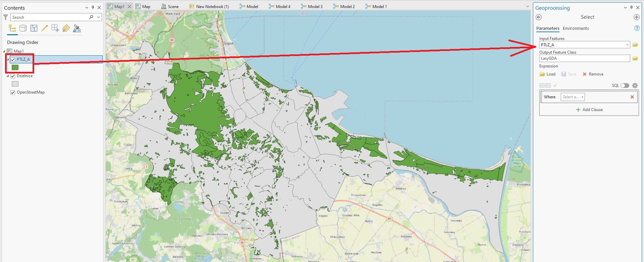Open Geoprocessing help question mark
Image resolution: width=644 pixels, height=262 pixels.
tap(637, 29)
